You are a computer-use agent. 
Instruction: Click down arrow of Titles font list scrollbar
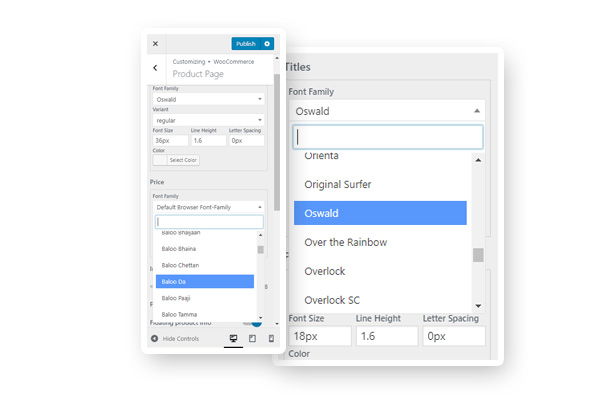point(478,306)
